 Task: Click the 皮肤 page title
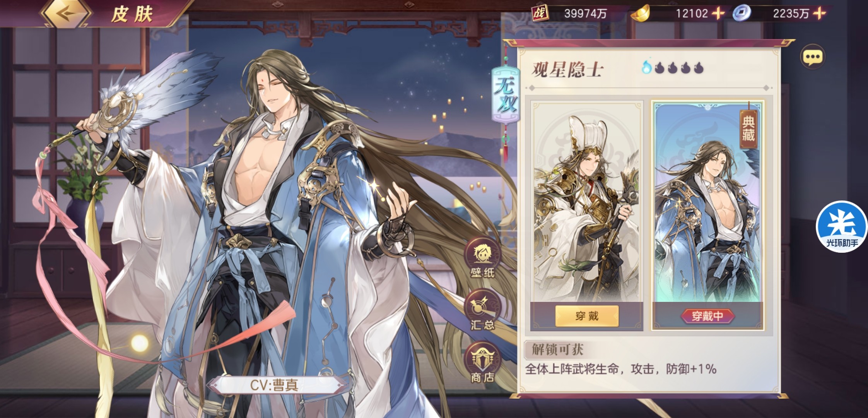tap(132, 14)
